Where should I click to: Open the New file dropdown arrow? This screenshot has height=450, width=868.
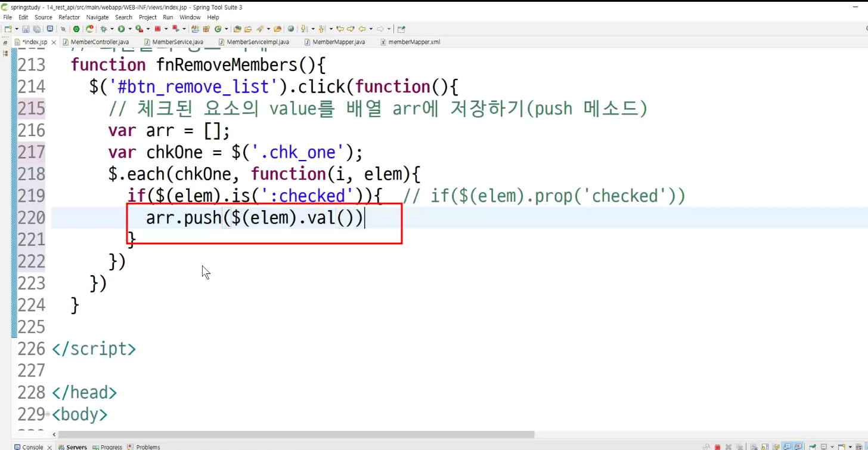[16, 29]
